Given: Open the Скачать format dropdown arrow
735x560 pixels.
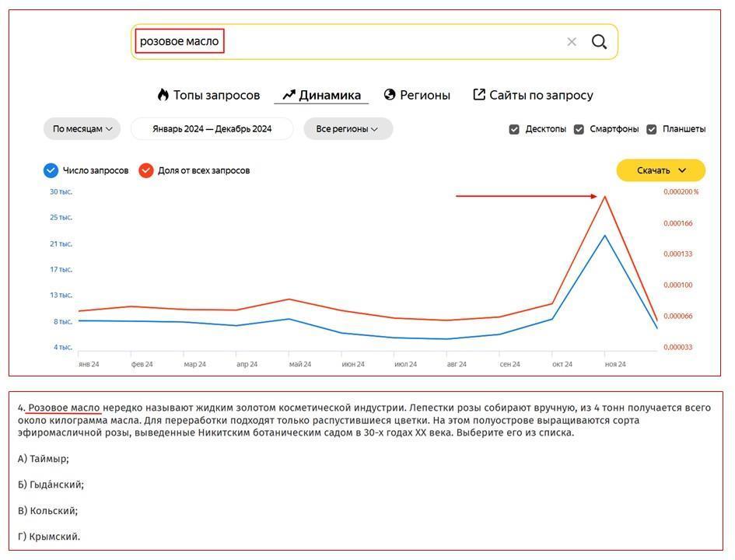Looking at the screenshot, I should point(683,170).
